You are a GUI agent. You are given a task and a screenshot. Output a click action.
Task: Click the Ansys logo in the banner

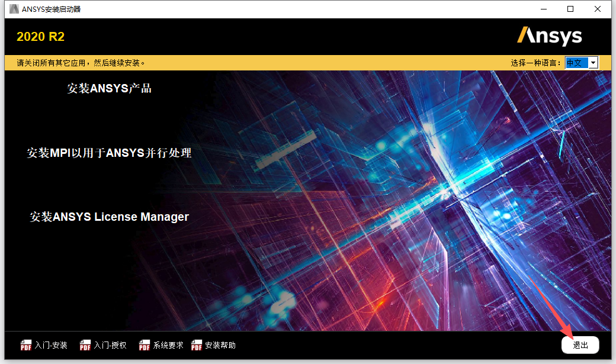coord(550,36)
